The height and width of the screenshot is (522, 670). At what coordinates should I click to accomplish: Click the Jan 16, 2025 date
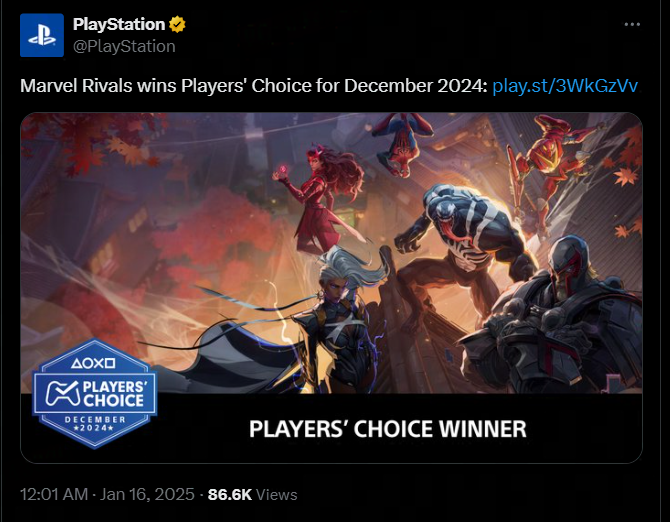(147, 494)
